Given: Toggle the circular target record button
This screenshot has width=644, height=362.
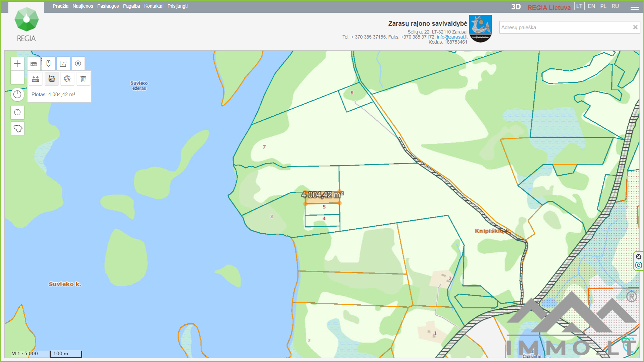Looking at the screenshot, I should point(78,64).
